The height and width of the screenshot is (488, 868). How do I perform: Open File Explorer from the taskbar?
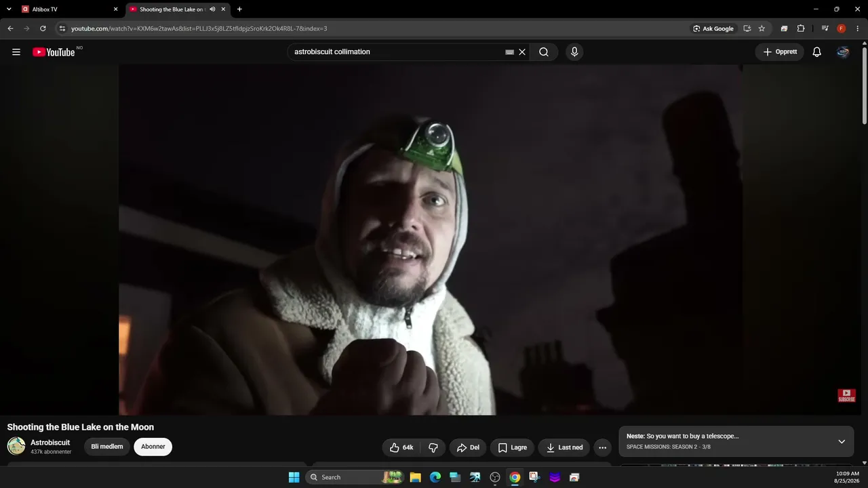coord(415,477)
